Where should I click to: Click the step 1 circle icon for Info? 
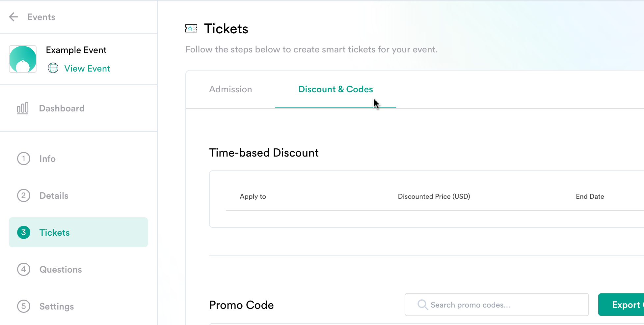24,159
